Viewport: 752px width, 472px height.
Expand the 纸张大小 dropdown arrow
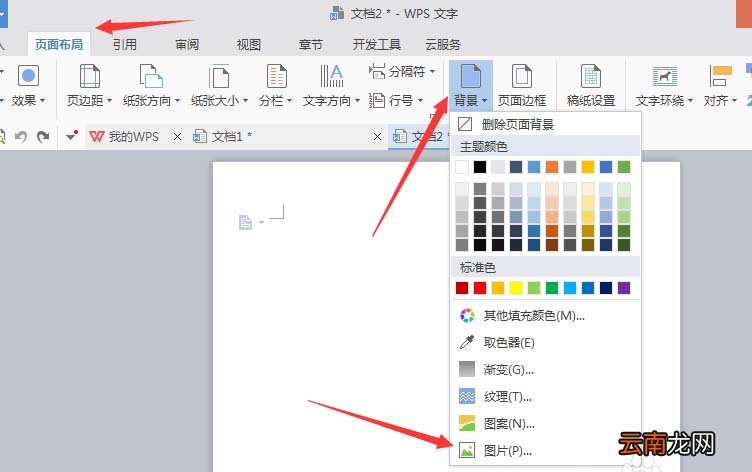245,101
